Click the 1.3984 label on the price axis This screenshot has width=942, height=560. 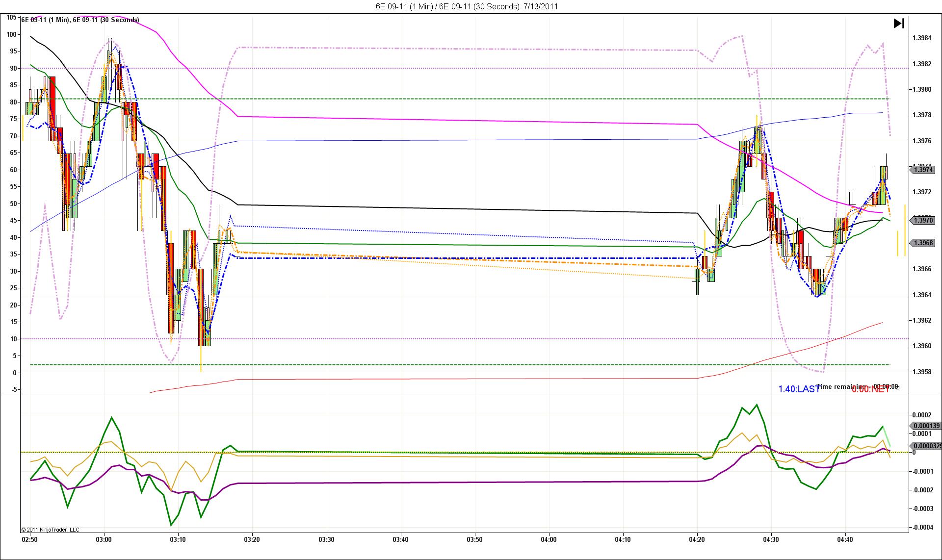(x=921, y=38)
